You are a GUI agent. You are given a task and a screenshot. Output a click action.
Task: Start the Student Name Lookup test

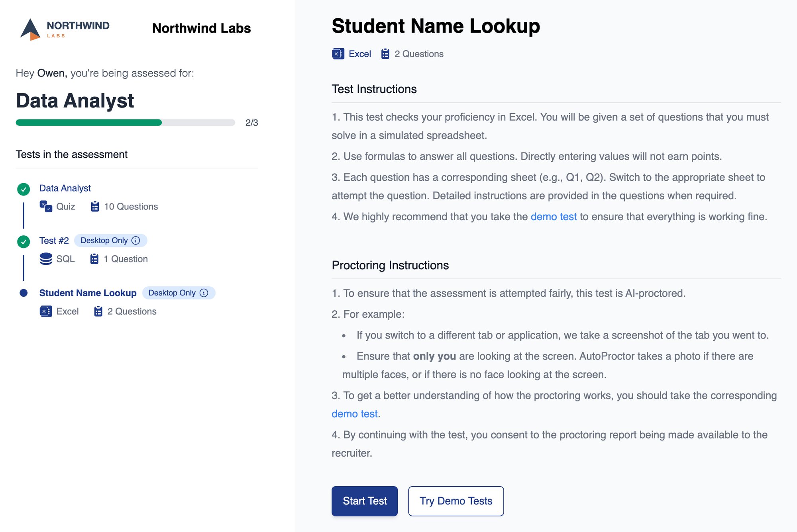click(x=365, y=501)
